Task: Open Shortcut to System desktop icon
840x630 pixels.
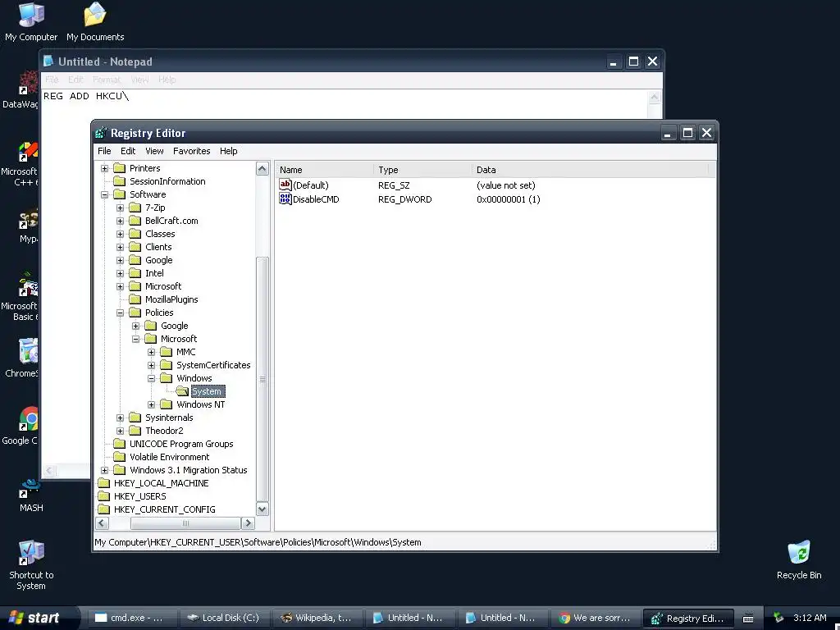Action: pyautogui.click(x=31, y=564)
